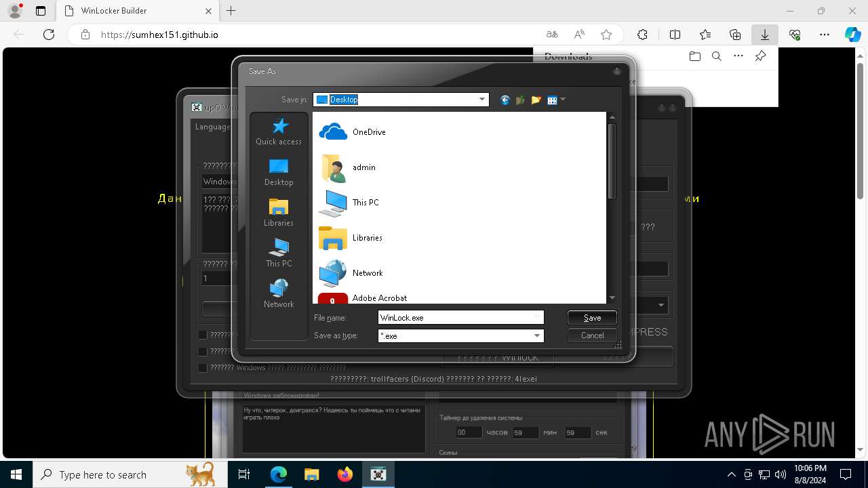The width and height of the screenshot is (868, 488).
Task: Refresh the browser page
Action: click(x=48, y=35)
